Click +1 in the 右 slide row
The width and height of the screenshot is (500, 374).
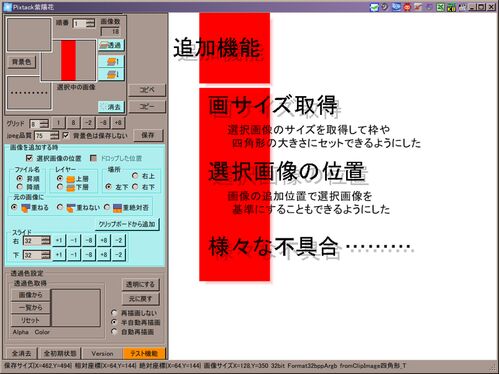coord(59,240)
